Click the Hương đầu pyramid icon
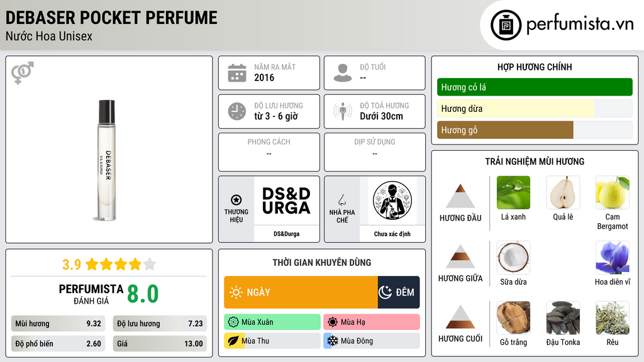This screenshot has width=644, height=362. (x=460, y=196)
